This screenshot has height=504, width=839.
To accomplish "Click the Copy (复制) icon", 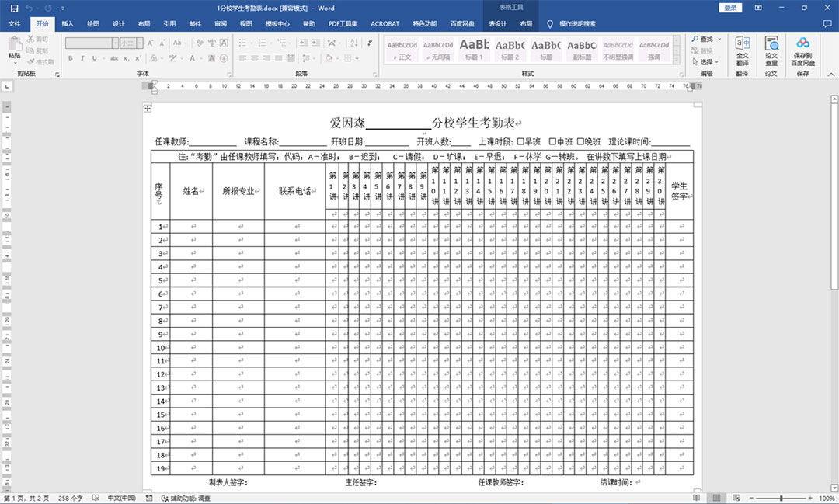I will click(30, 50).
